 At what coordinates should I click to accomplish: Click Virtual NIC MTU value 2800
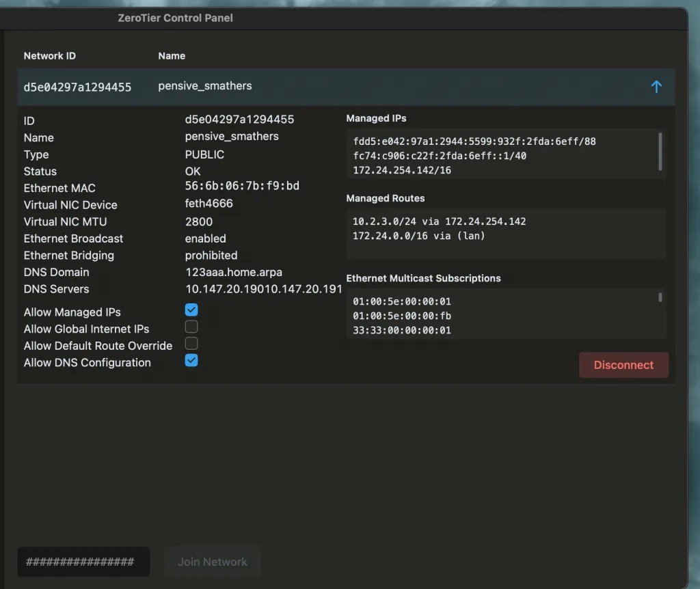point(199,222)
